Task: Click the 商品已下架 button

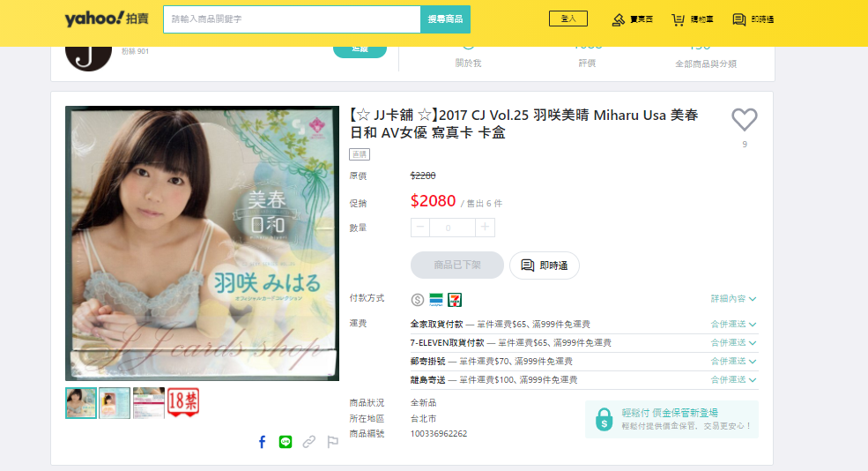Action: 457,265
